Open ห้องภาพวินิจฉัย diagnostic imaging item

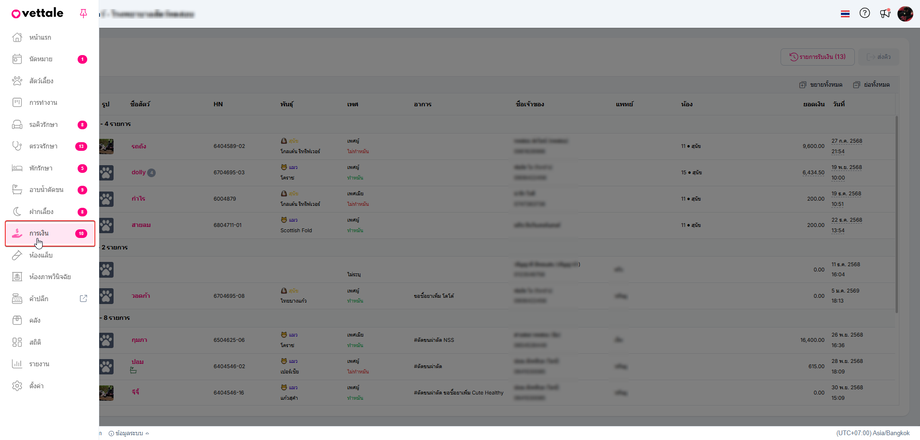click(49, 277)
